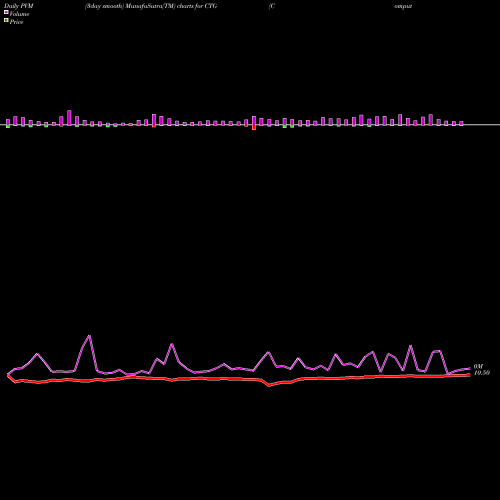
Task: Click the 'Price' legend label
Action: coord(16,22)
